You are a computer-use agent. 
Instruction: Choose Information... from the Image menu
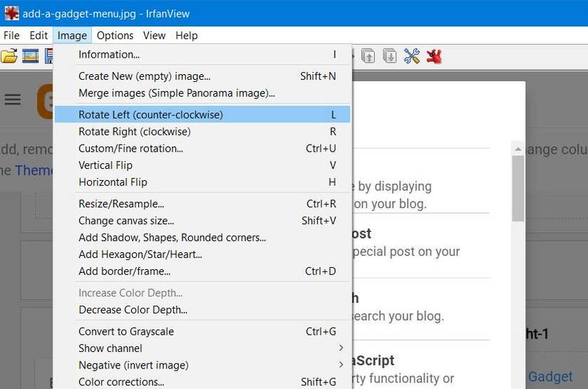pyautogui.click(x=202, y=55)
